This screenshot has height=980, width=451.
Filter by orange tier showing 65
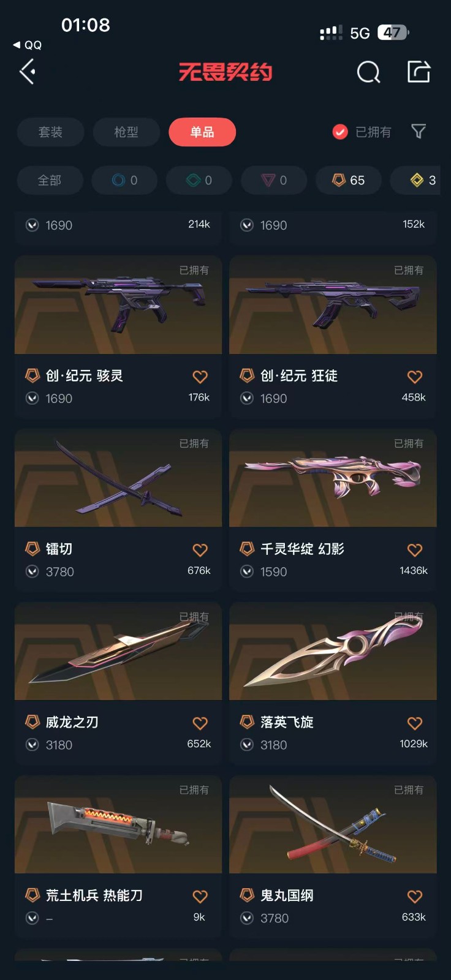(x=349, y=180)
